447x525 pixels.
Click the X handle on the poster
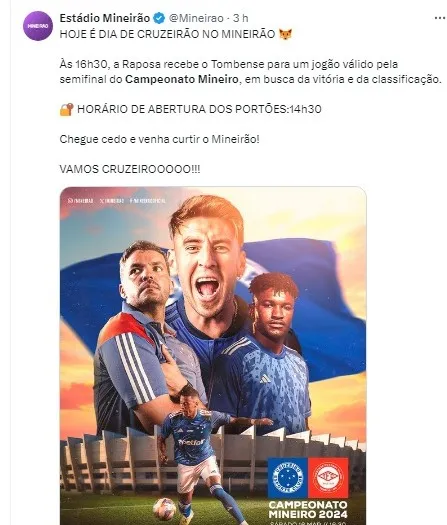pyautogui.click(x=112, y=201)
